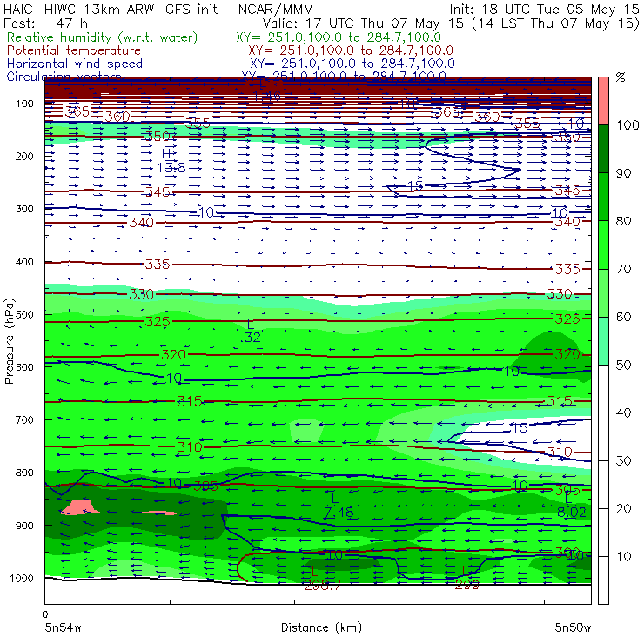The image size is (644, 644).
Task: Click the '0' distance axis origin label
Action: pos(45,614)
